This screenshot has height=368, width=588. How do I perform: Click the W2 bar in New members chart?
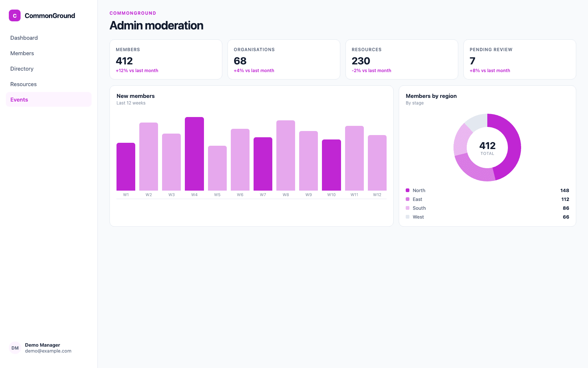click(x=148, y=156)
